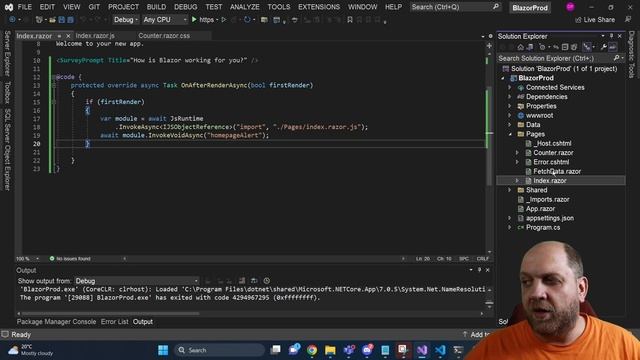This screenshot has height=360, width=640.
Task: Open the FILE menu
Action: [x=24, y=7]
